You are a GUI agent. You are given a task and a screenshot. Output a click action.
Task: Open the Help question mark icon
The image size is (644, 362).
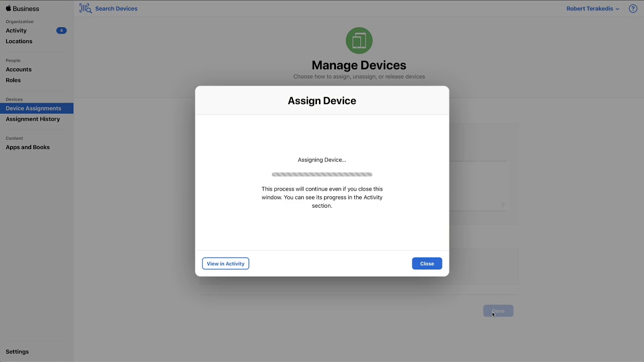point(633,9)
